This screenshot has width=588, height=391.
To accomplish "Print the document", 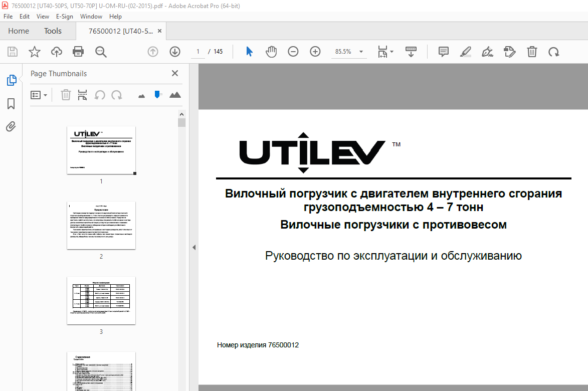I will 78,51.
